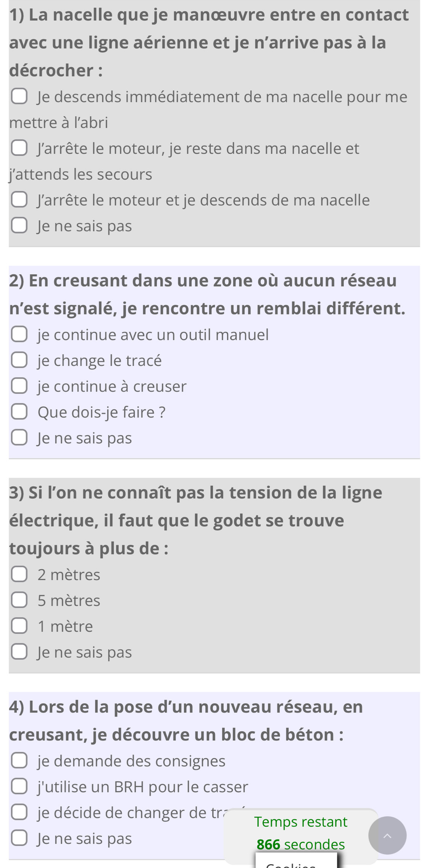Pick 'Je ne sais pas' for question 2
437x868 pixels.
19,438
